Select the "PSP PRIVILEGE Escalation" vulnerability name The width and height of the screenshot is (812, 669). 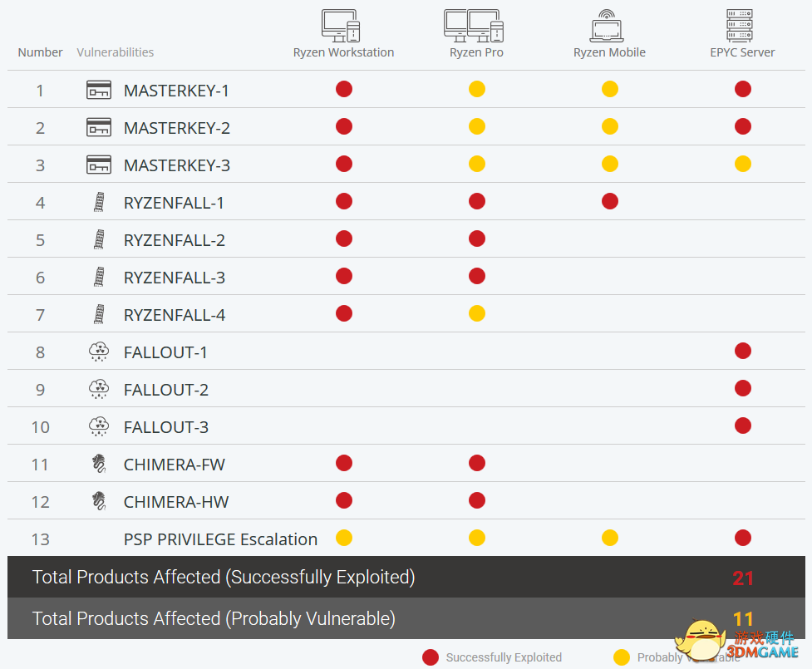220,539
